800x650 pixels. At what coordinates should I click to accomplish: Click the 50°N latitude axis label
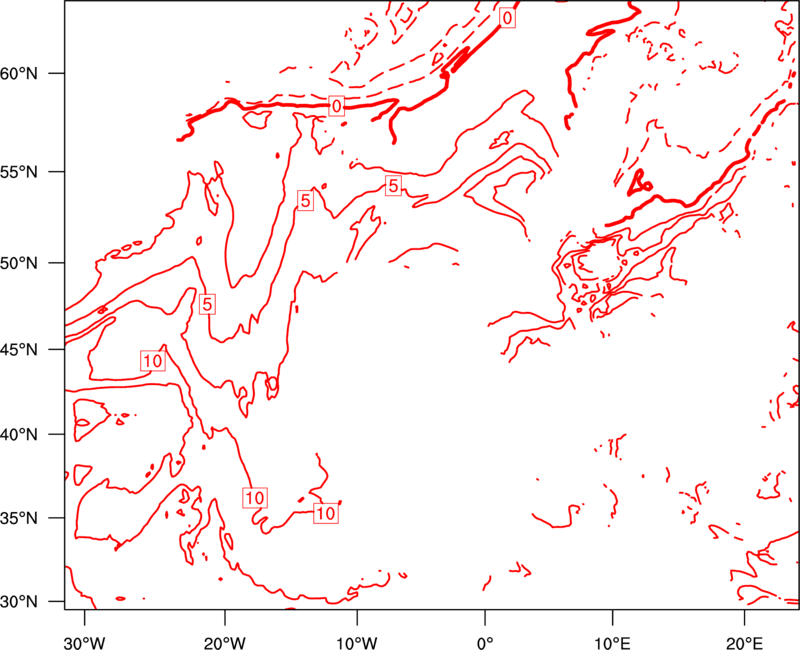click(x=19, y=263)
